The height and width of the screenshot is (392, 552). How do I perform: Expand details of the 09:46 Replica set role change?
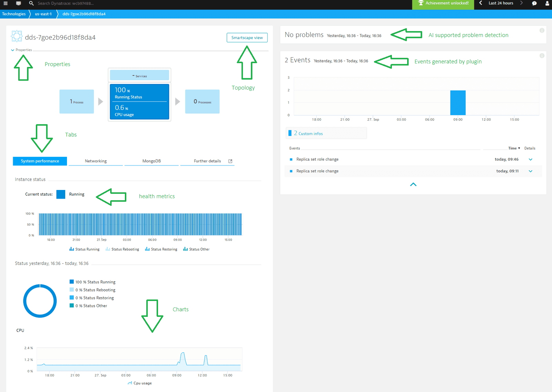click(530, 159)
